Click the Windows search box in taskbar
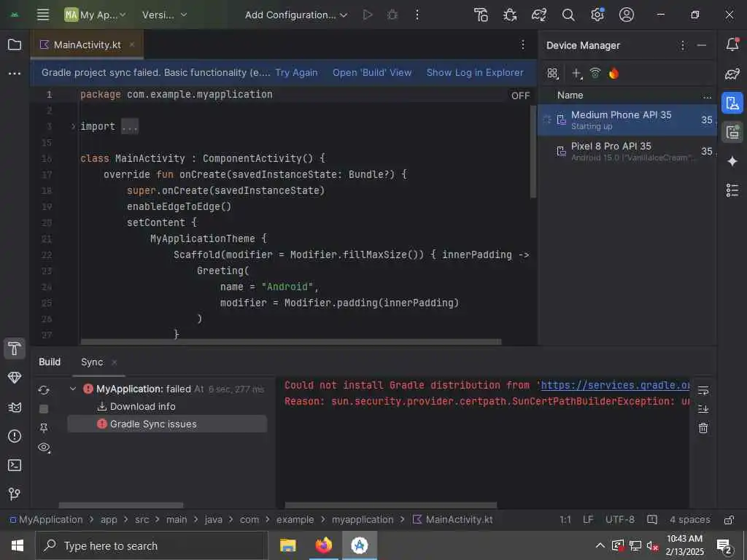The height and width of the screenshot is (560, 747). (x=152, y=545)
